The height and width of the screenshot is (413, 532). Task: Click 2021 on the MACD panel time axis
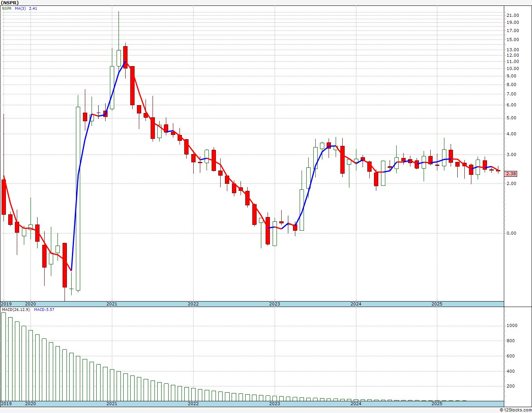pos(111,404)
